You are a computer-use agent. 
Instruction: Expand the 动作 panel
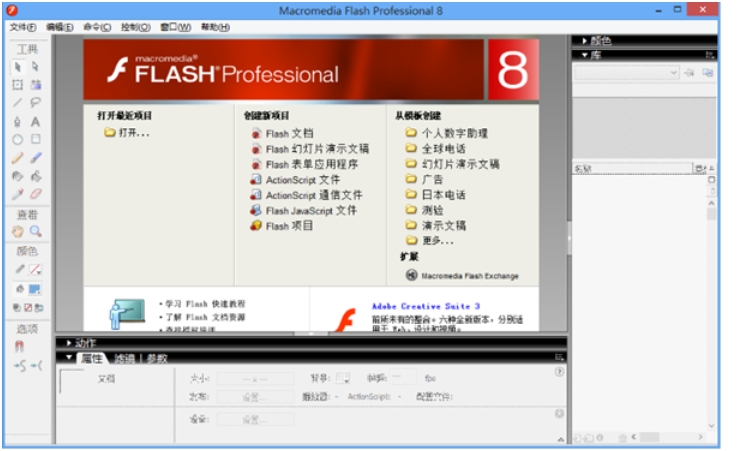click(69, 343)
